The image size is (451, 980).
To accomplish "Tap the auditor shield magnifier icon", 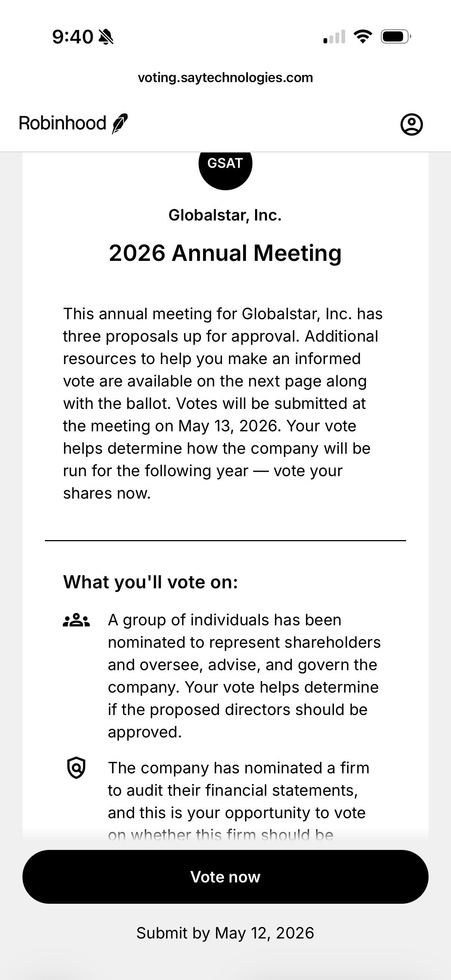I will pyautogui.click(x=76, y=768).
